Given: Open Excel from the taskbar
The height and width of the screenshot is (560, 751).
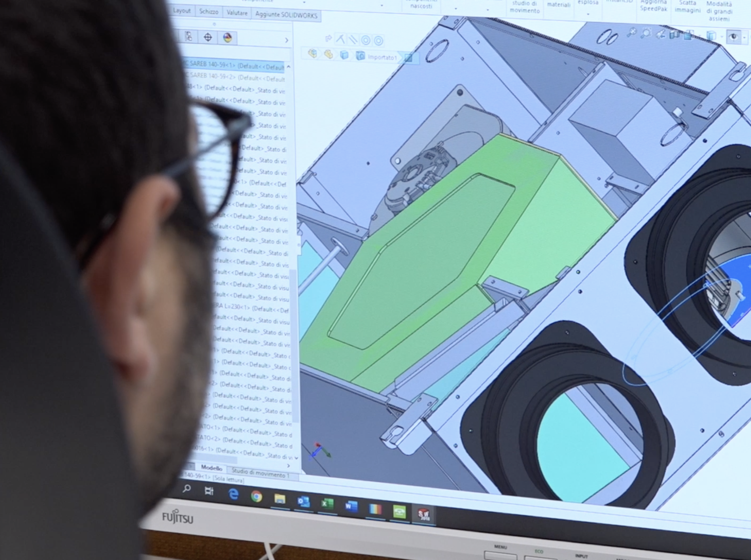Looking at the screenshot, I should 327,504.
